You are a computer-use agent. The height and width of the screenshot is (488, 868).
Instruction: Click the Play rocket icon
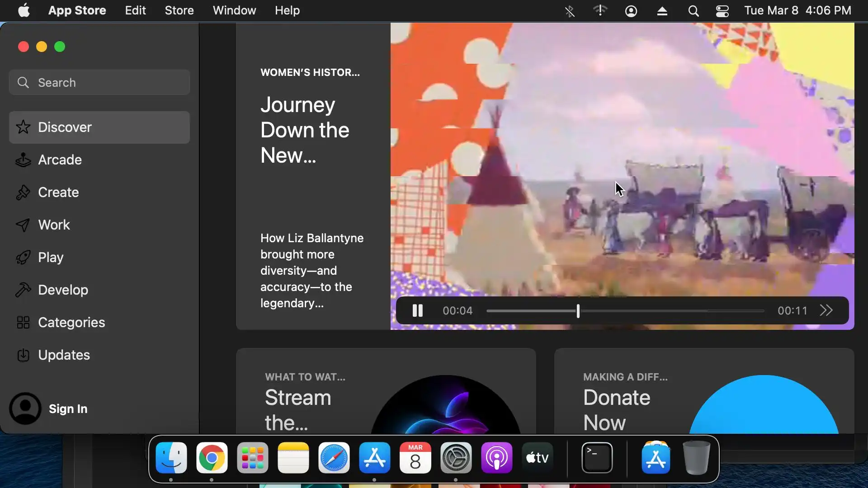(23, 258)
